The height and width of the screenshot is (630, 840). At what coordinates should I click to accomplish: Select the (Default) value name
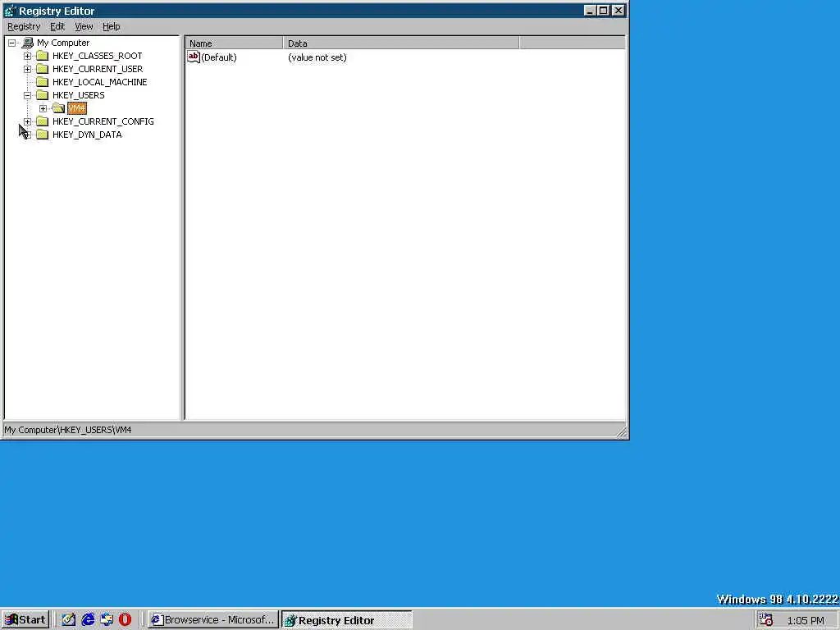tap(218, 57)
